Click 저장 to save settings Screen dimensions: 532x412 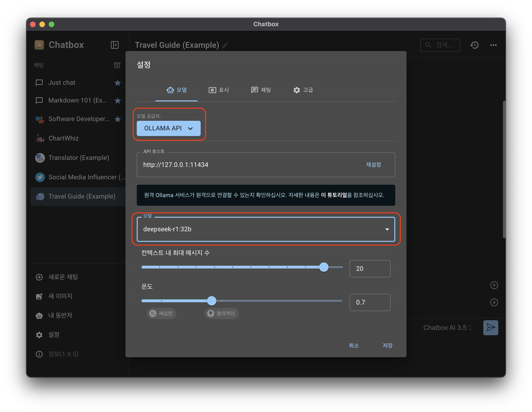coord(388,346)
